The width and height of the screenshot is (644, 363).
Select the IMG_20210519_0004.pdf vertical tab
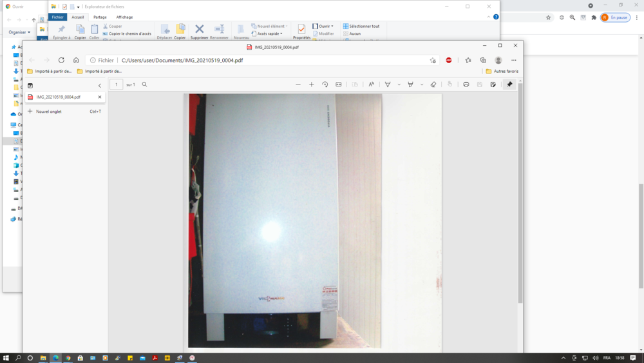click(x=59, y=97)
